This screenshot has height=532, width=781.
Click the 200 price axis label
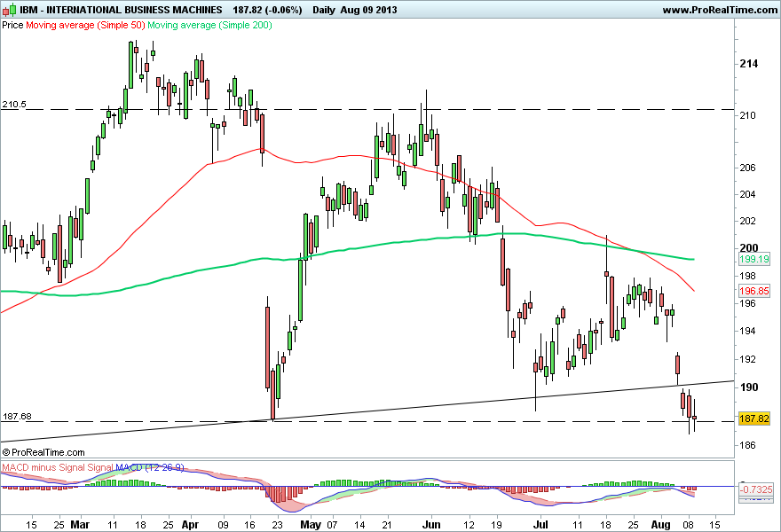click(749, 248)
